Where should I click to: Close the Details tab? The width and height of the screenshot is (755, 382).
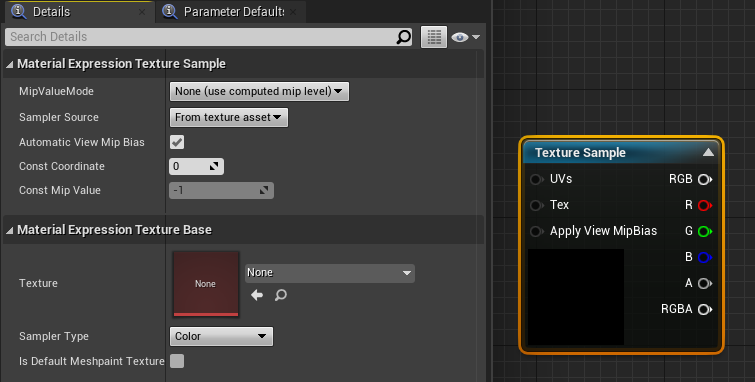[142, 12]
